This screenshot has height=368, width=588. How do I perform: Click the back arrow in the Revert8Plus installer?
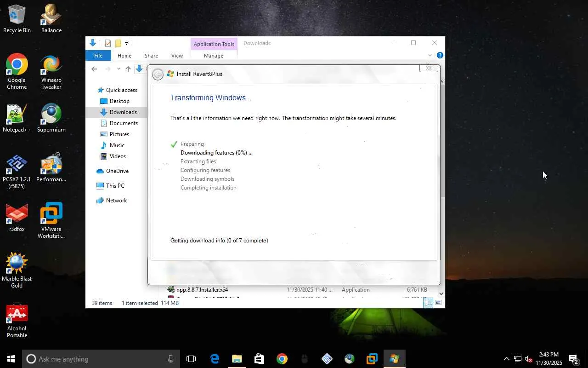click(158, 74)
